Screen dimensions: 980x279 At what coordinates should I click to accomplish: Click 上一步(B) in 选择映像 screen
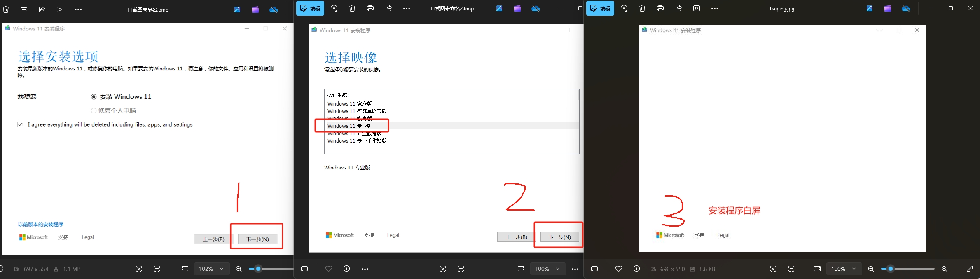(x=516, y=237)
